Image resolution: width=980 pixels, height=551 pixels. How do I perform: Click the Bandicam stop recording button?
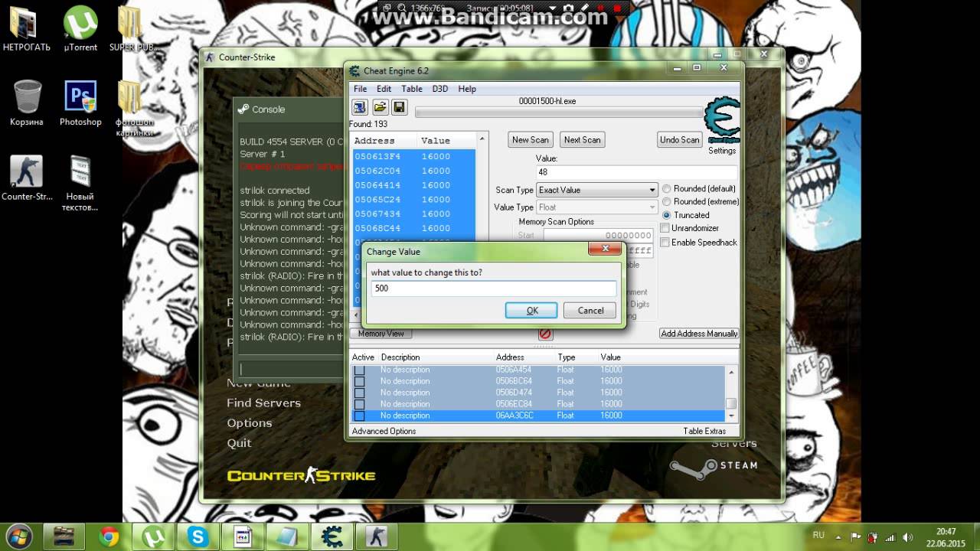pos(617,9)
